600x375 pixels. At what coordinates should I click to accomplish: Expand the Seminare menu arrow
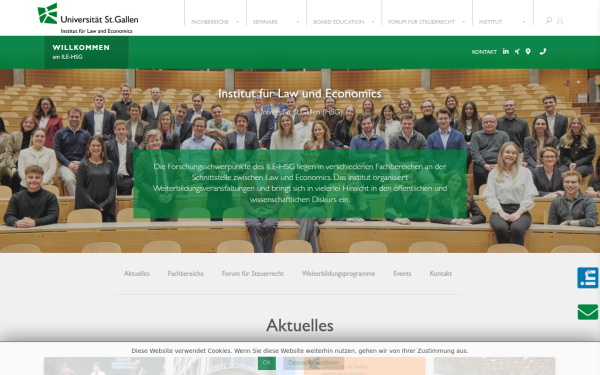[298, 22]
